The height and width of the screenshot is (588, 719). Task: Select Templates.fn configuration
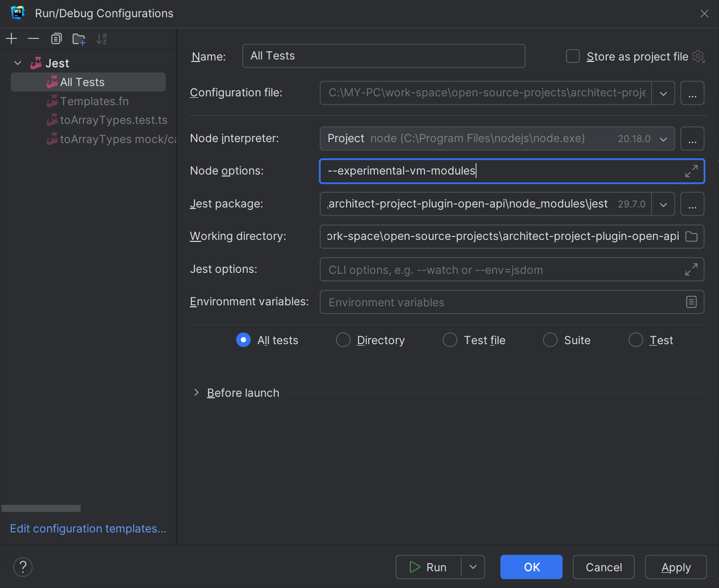tap(88, 101)
